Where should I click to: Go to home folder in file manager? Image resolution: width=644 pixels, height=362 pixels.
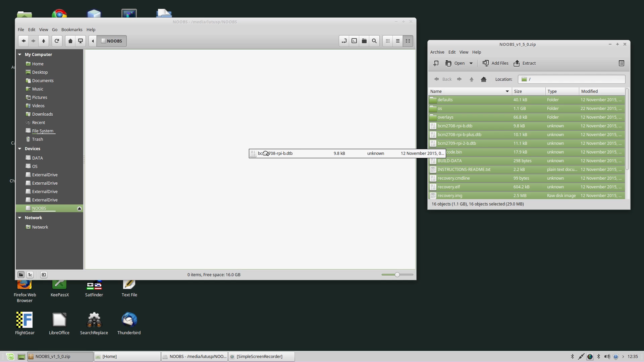70,41
